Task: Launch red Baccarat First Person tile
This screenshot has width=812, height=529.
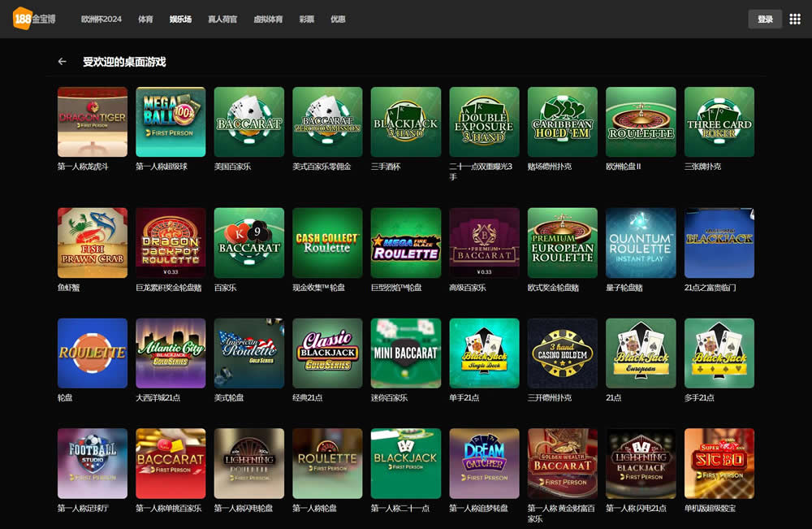Action: tap(171, 464)
